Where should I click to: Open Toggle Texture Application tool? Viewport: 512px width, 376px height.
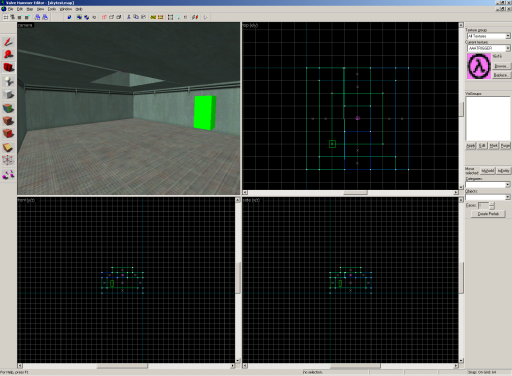pos(8,108)
